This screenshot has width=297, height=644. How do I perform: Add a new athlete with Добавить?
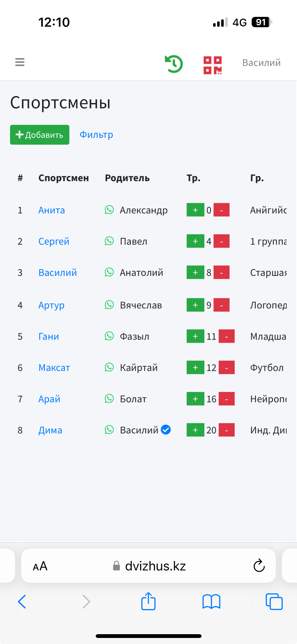pos(40,135)
